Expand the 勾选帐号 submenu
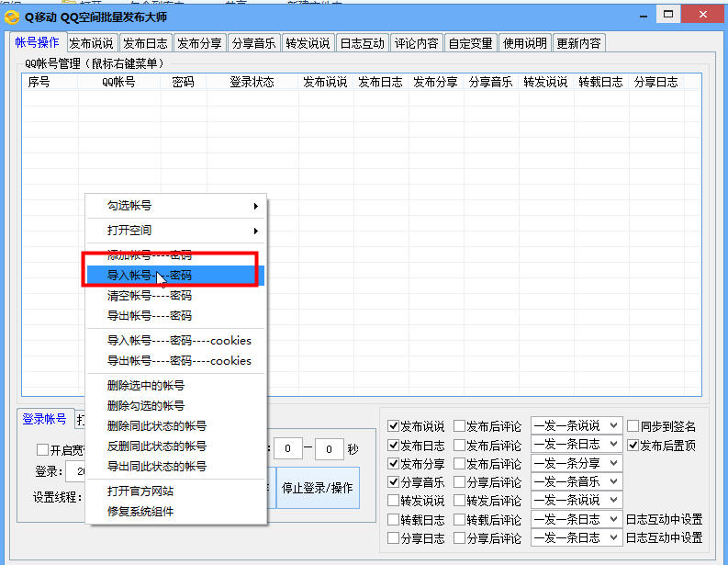The width and height of the screenshot is (728, 565). pos(176,206)
